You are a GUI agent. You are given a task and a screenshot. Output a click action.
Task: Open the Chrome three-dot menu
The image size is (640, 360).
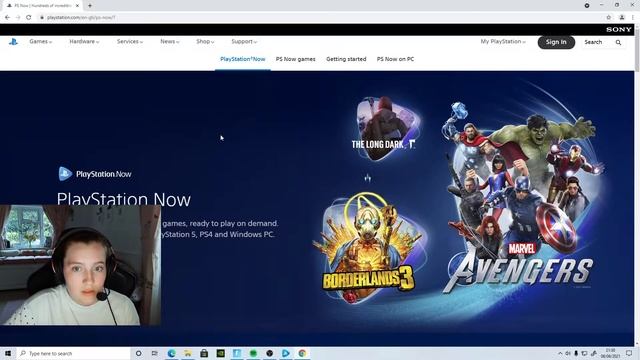633,17
